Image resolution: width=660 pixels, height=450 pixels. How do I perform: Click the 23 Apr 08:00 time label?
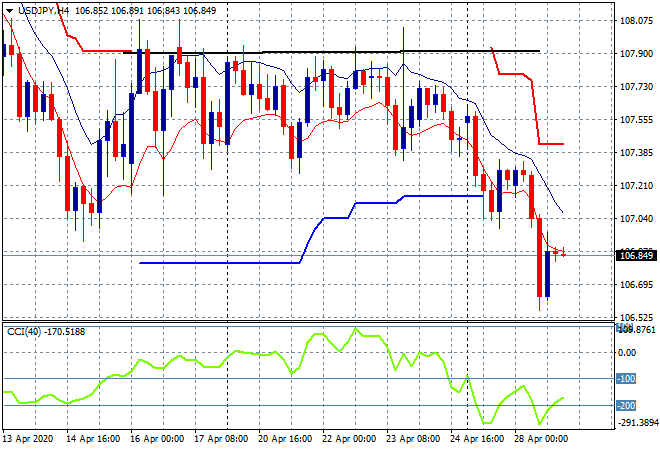pyautogui.click(x=413, y=439)
